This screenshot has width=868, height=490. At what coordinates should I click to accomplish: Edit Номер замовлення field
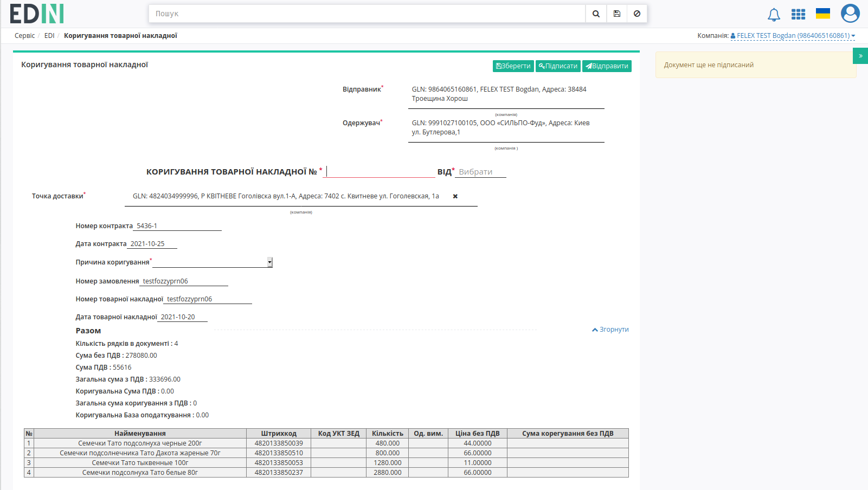coord(184,281)
